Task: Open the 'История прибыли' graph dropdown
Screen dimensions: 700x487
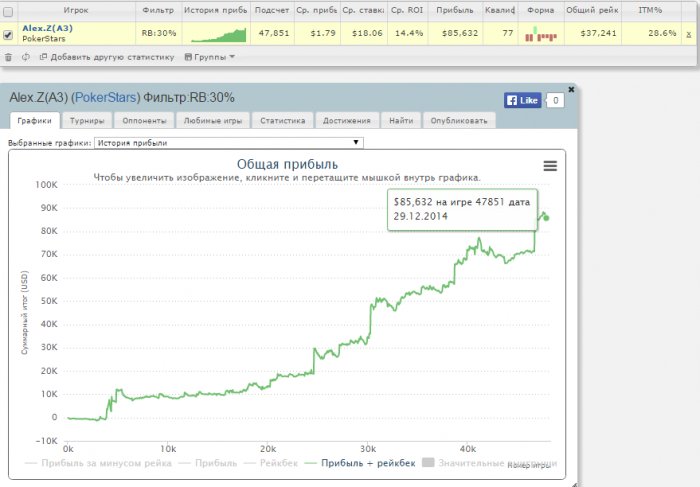Action: (228, 143)
